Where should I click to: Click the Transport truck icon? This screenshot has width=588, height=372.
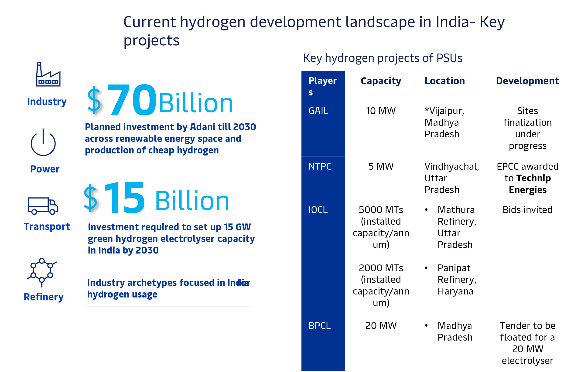click(43, 206)
